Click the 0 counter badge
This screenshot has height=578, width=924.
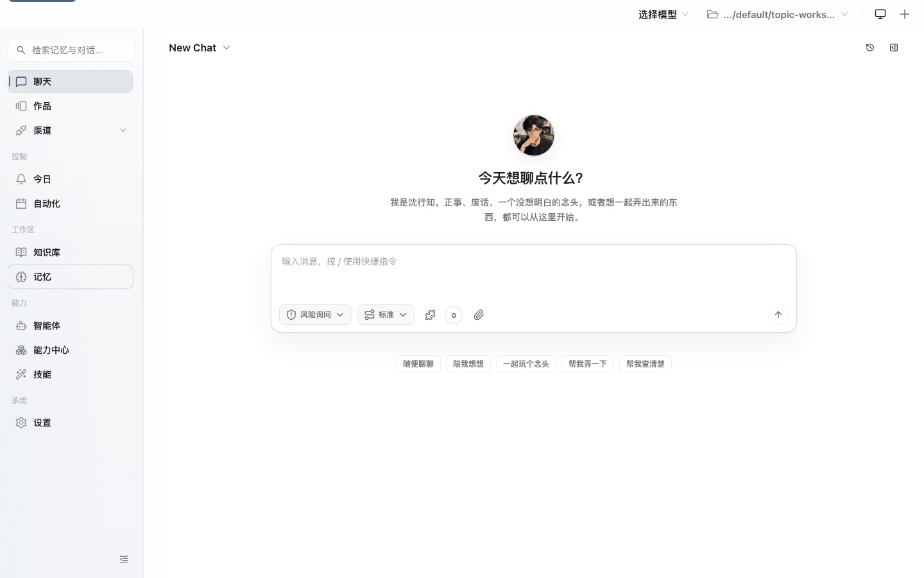[x=454, y=315]
